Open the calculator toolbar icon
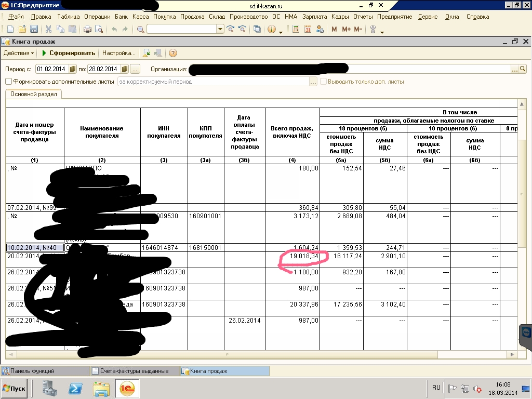This screenshot has width=532, height=399. [x=296, y=29]
